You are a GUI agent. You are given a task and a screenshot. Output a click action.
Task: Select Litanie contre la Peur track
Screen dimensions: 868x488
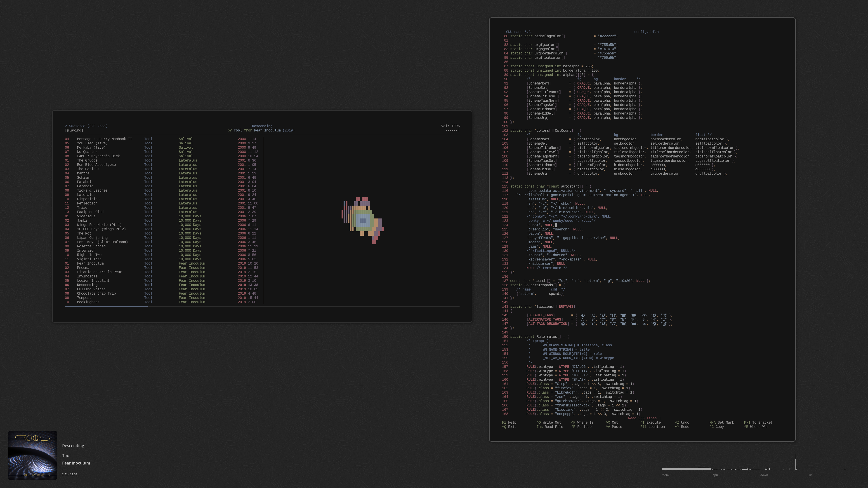tap(162, 272)
